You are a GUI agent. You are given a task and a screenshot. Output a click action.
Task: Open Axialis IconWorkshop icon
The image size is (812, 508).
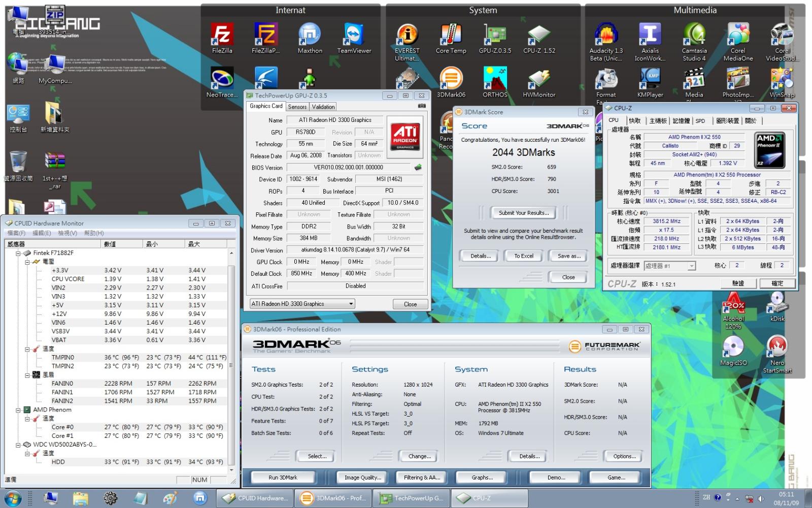pos(650,43)
